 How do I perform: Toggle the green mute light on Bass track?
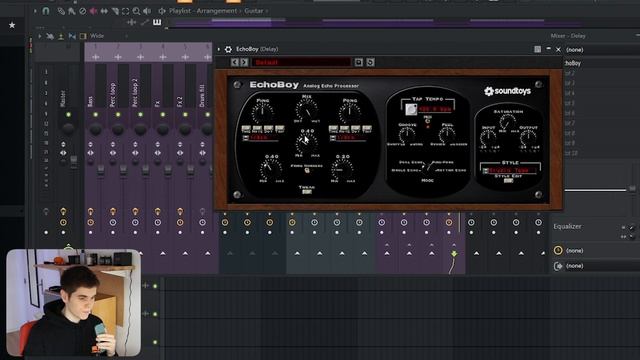pos(96,115)
